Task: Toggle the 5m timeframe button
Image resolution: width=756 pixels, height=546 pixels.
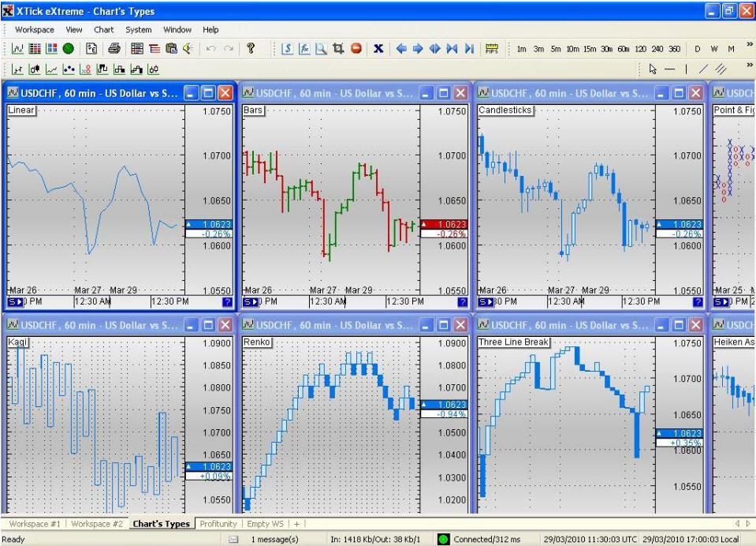Action: point(556,49)
